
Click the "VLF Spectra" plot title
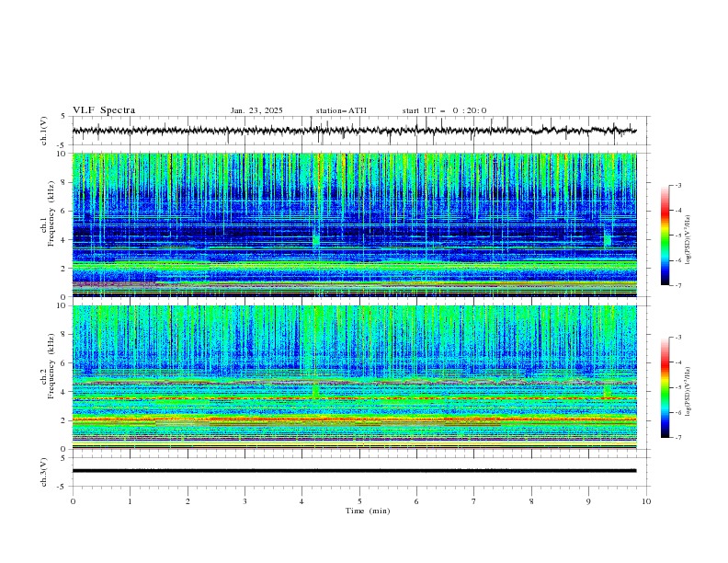click(104, 110)
